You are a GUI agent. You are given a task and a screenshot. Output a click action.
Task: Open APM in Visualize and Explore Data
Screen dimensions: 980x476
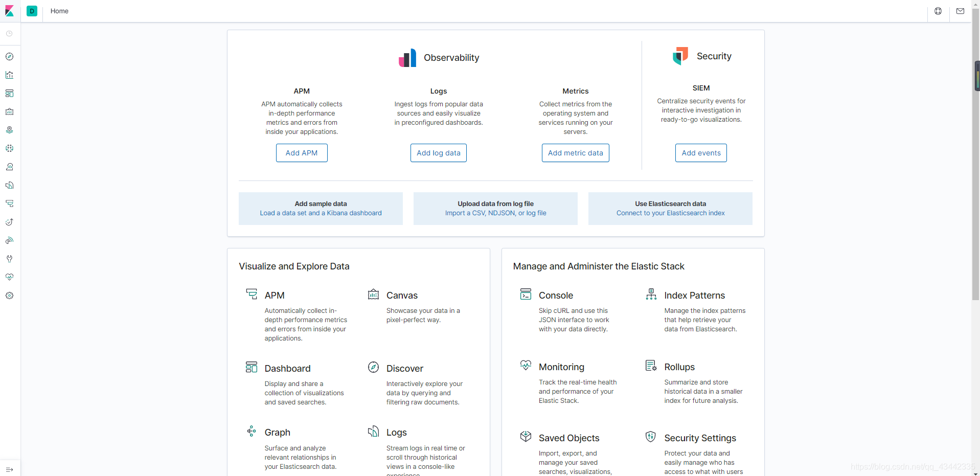point(275,296)
